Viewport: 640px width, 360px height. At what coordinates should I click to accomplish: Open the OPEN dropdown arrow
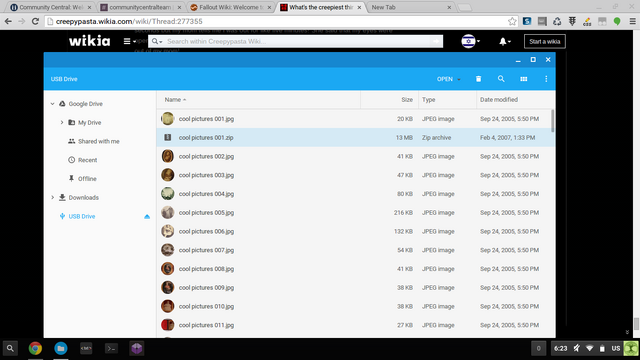[459, 79]
